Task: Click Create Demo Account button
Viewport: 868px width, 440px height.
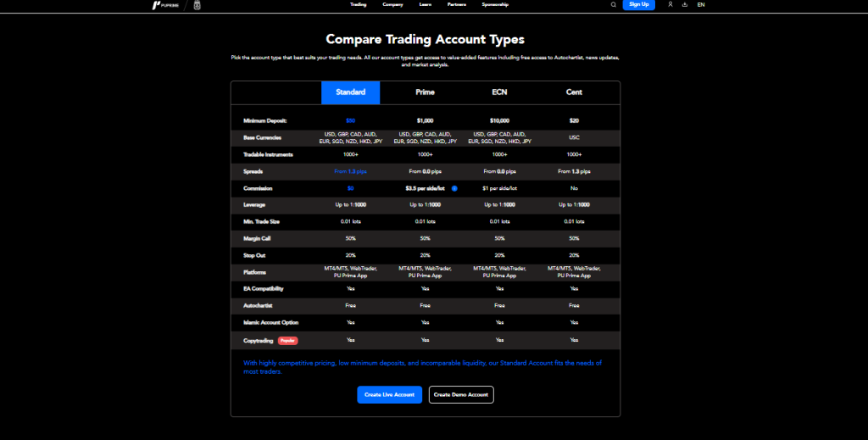Action: tap(460, 394)
